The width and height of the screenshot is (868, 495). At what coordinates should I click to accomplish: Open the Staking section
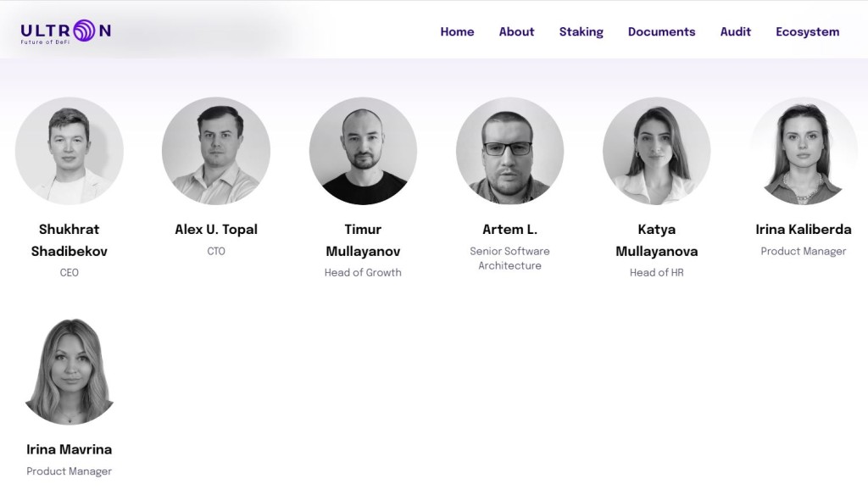[581, 32]
